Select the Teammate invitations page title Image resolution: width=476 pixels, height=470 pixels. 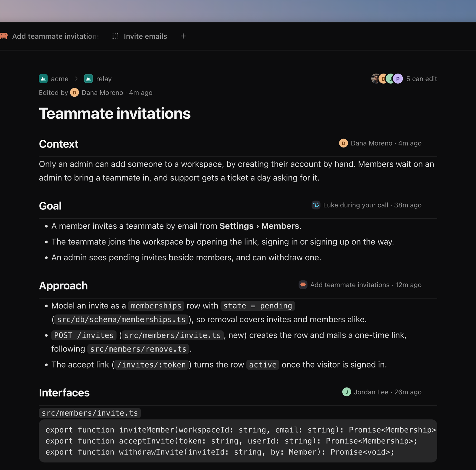(115, 113)
